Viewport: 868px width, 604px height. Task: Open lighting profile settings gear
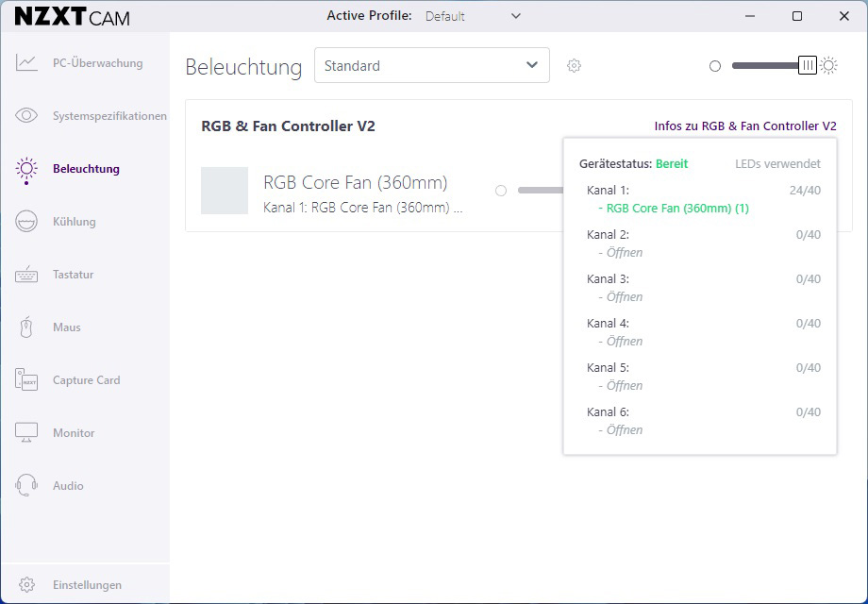574,66
